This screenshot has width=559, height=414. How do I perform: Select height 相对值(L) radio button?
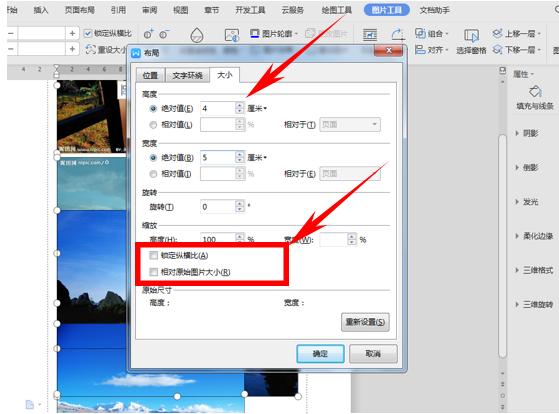[153, 125]
